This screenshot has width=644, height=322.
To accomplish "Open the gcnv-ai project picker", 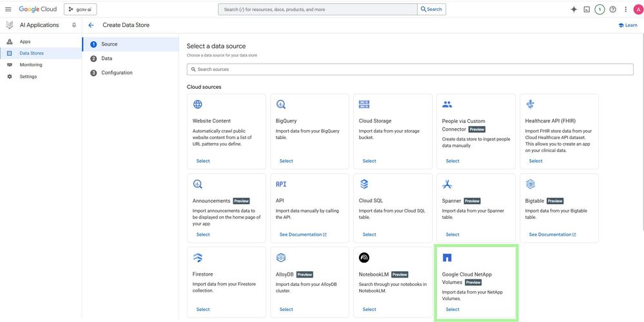I will click(x=80, y=9).
